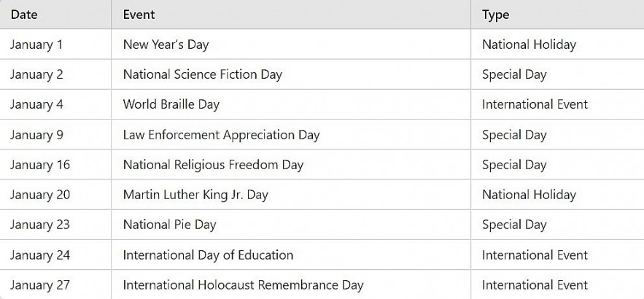Select the World Braille Day cell

(171, 104)
